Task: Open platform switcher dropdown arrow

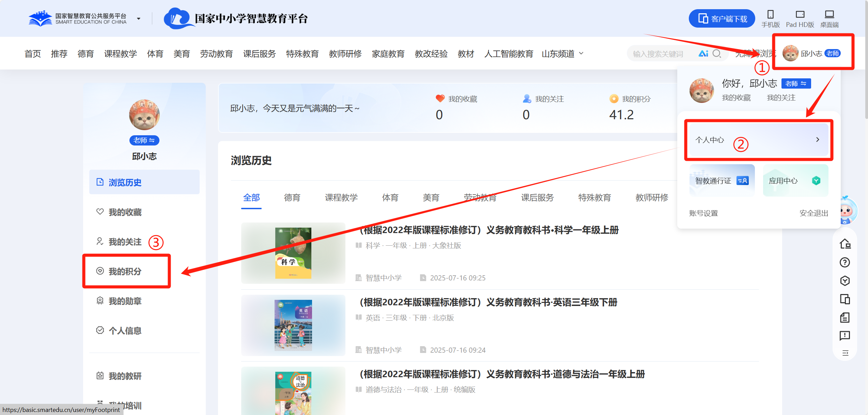Action: click(139, 19)
